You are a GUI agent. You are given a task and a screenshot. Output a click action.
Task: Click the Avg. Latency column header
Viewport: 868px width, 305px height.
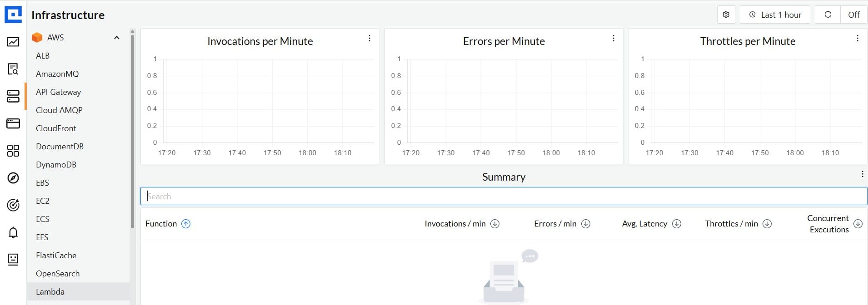coord(644,224)
